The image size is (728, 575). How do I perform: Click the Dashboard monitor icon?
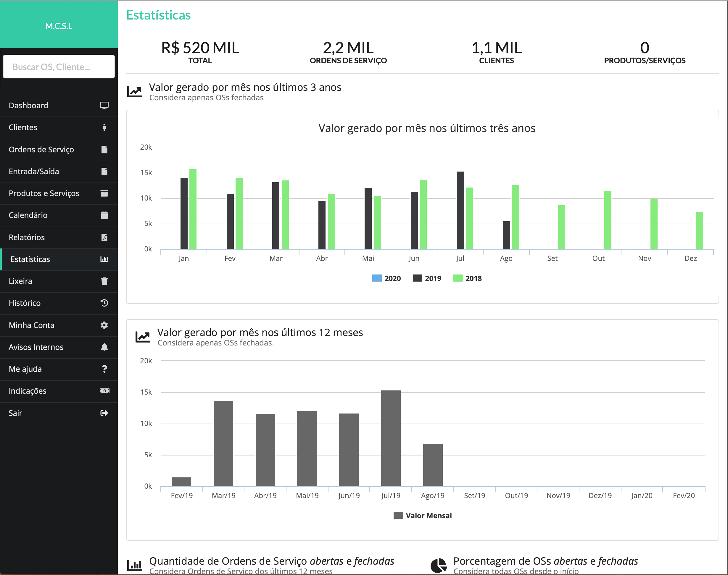[104, 105]
